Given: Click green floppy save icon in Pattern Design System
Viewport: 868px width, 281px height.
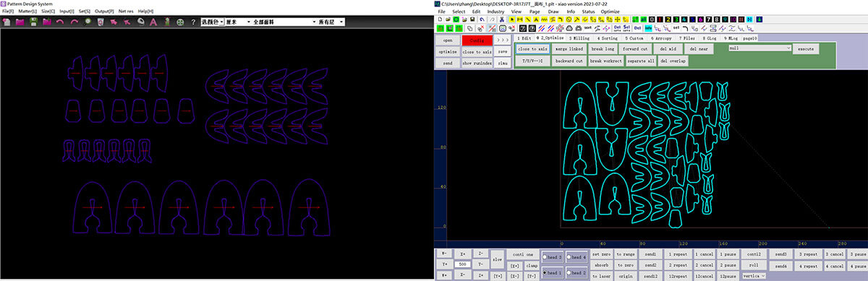Looking at the screenshot, I should pyautogui.click(x=33, y=22).
